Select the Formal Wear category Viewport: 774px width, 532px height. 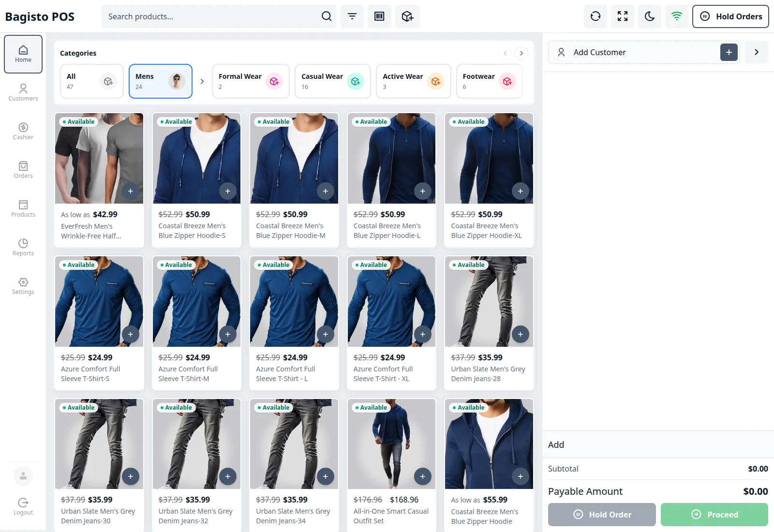click(251, 81)
